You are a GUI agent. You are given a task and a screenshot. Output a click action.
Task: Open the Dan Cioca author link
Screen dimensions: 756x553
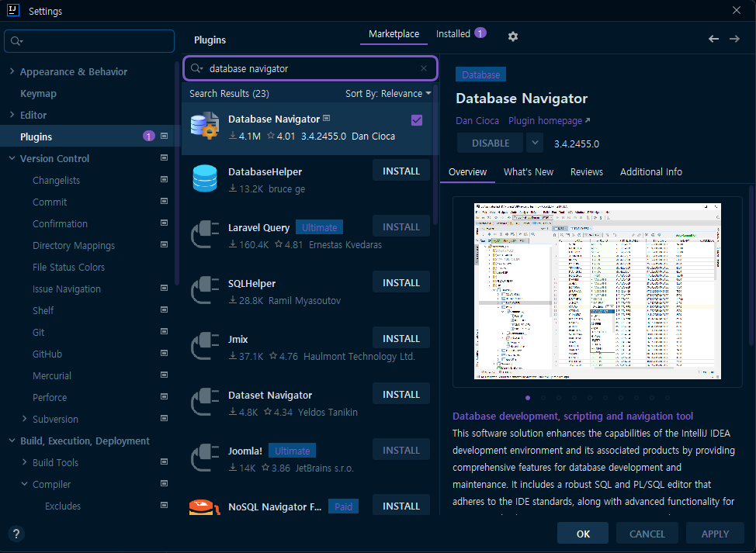[477, 120]
